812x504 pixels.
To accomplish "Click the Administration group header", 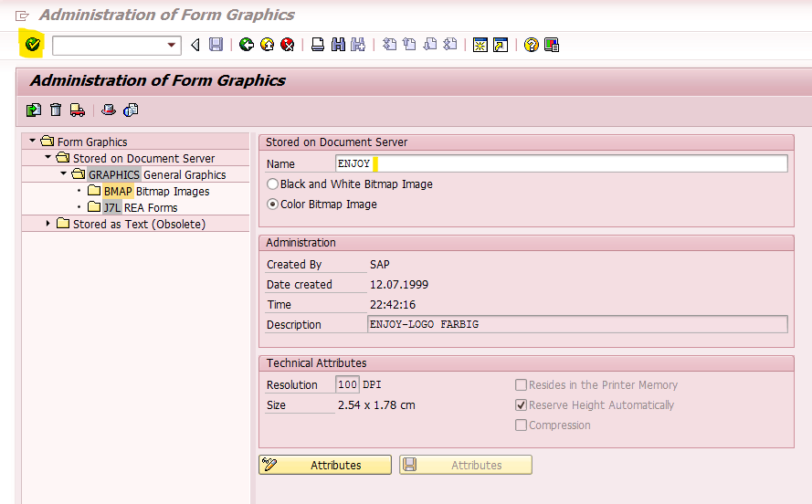I will click(x=526, y=243).
